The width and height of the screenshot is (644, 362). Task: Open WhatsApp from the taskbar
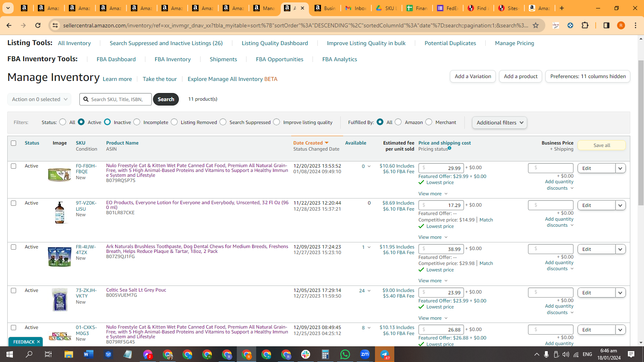345,354
